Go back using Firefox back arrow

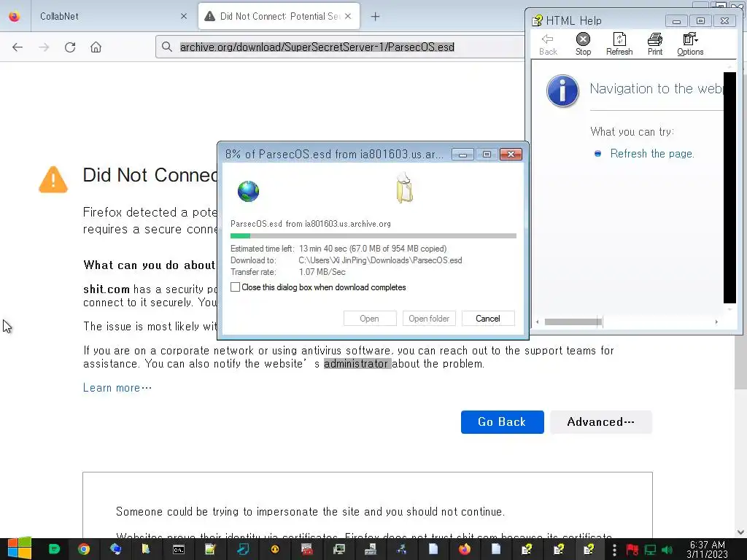(x=18, y=47)
